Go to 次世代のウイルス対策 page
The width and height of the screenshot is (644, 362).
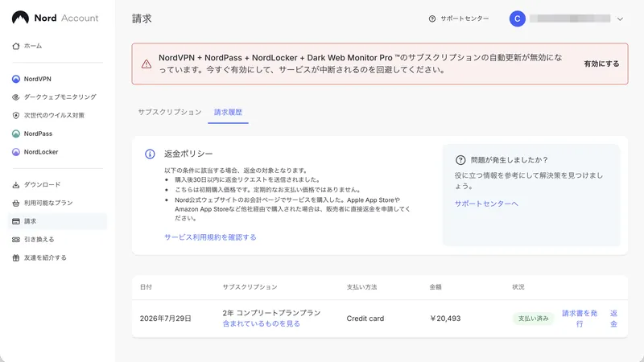tap(57, 115)
